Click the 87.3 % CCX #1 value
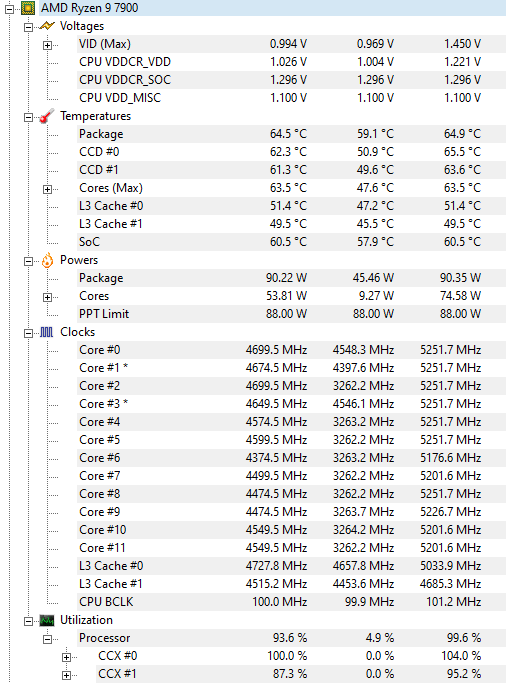This screenshot has height=683, width=506. pyautogui.click(x=290, y=673)
